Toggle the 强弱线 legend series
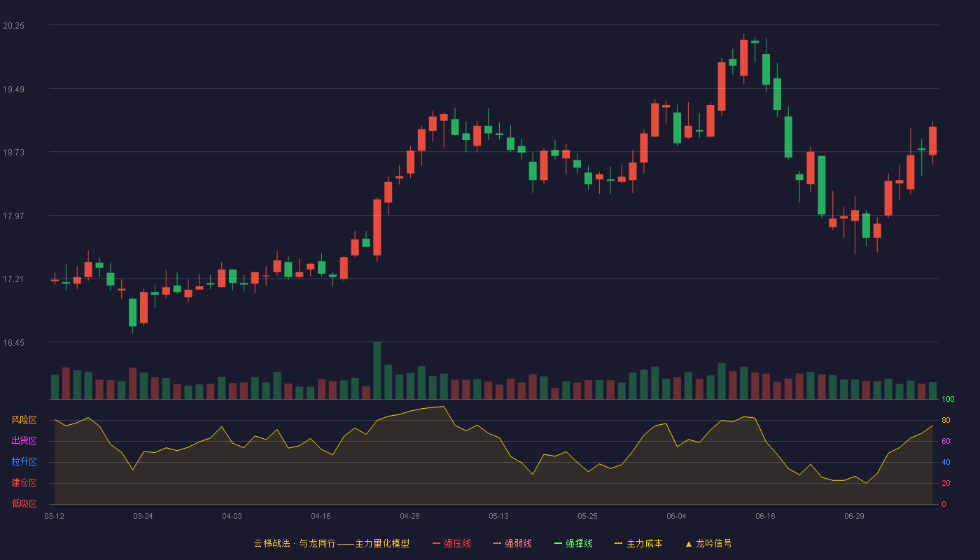This screenshot has width=980, height=560. tap(512, 543)
